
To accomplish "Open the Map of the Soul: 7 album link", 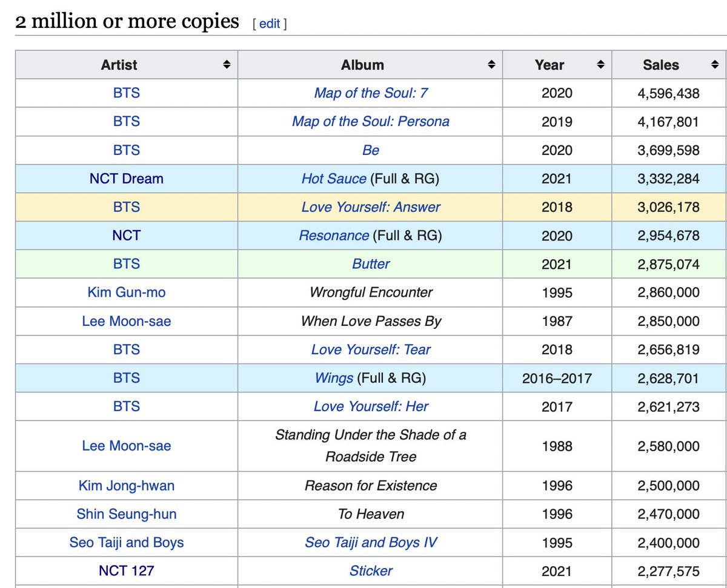I will click(x=371, y=93).
